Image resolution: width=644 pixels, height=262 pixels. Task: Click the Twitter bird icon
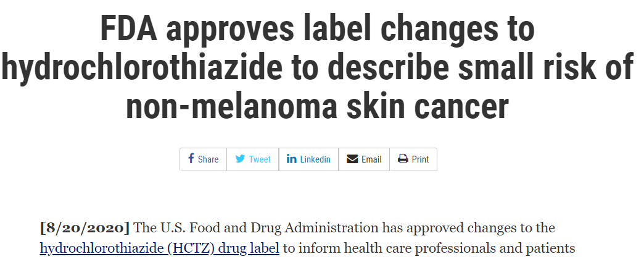tap(241, 159)
